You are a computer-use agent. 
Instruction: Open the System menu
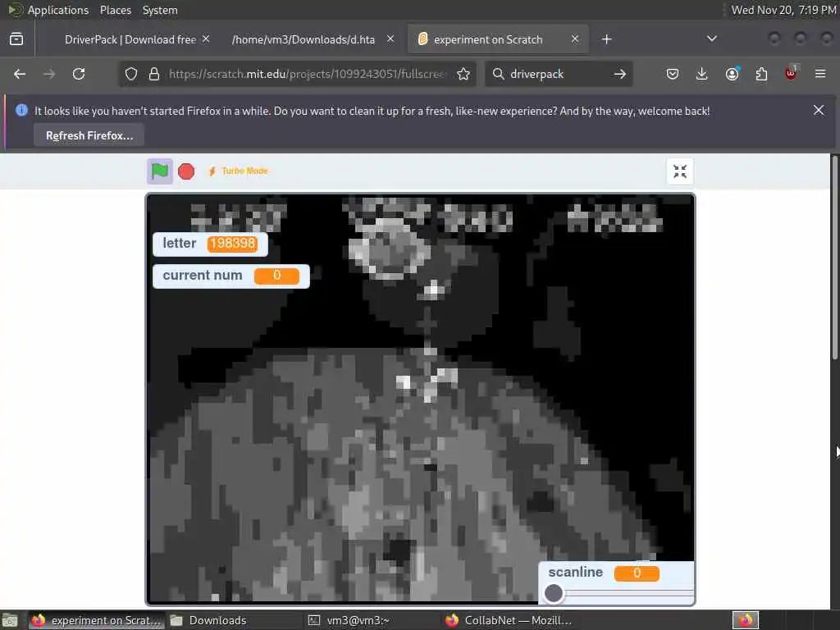point(160,10)
